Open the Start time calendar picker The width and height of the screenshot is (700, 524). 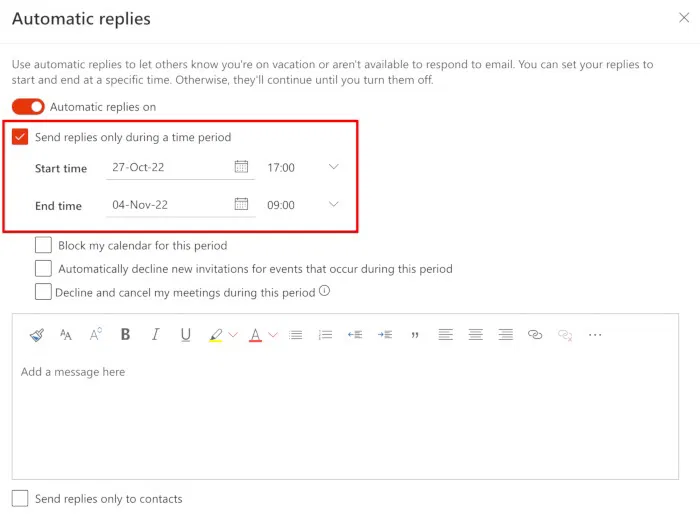click(241, 167)
